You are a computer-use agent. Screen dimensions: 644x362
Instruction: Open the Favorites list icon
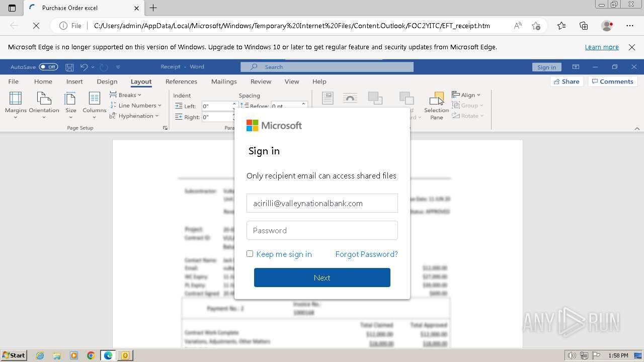tap(561, 26)
